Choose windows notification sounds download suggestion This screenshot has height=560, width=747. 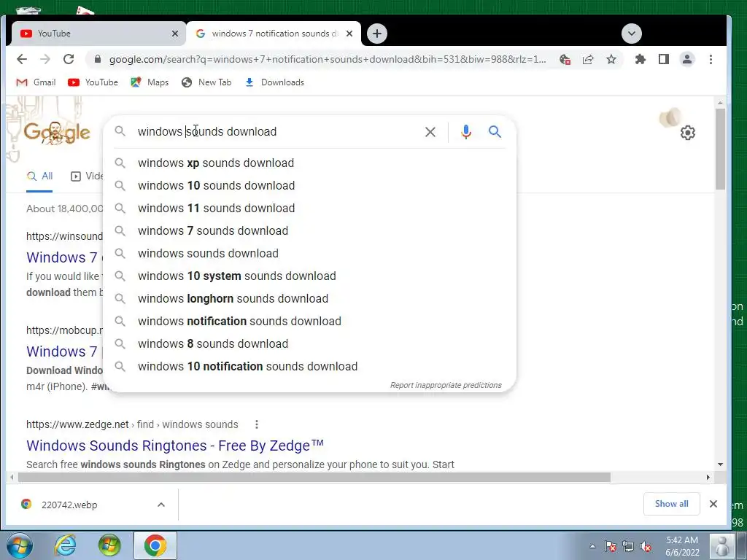coord(309,321)
